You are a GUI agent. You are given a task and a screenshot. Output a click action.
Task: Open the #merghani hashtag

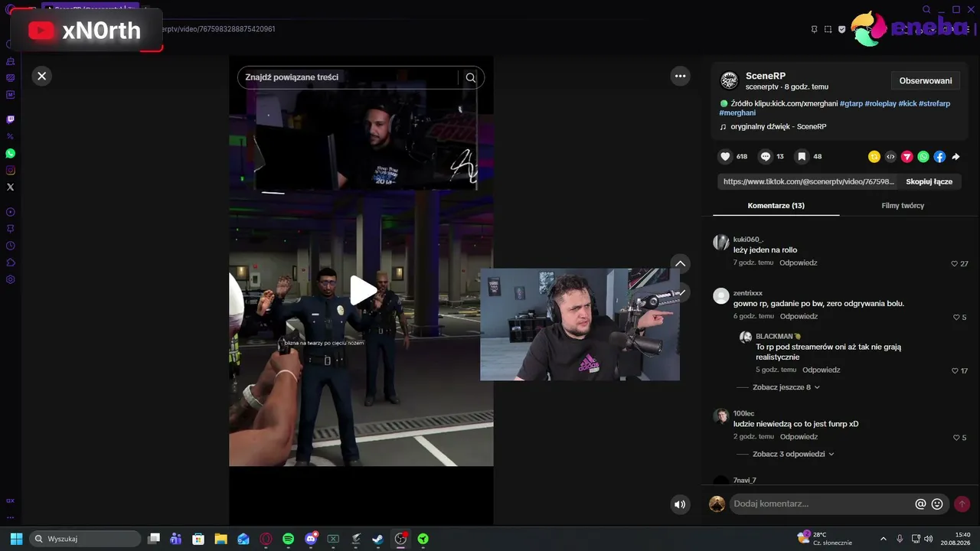pos(737,113)
